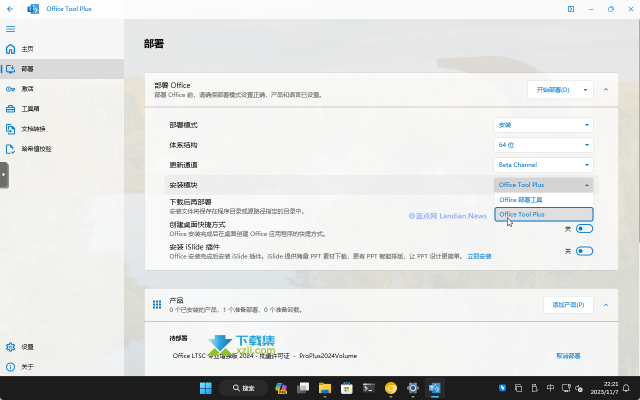Screen dimensions: 640x400
Task: Open Copilot from the taskbar
Action: click(x=281, y=388)
